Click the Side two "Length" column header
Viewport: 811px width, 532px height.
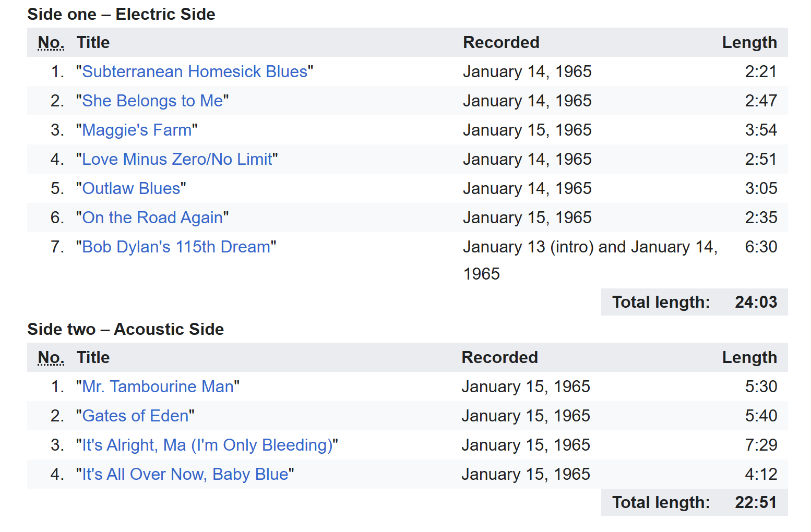pos(749,357)
